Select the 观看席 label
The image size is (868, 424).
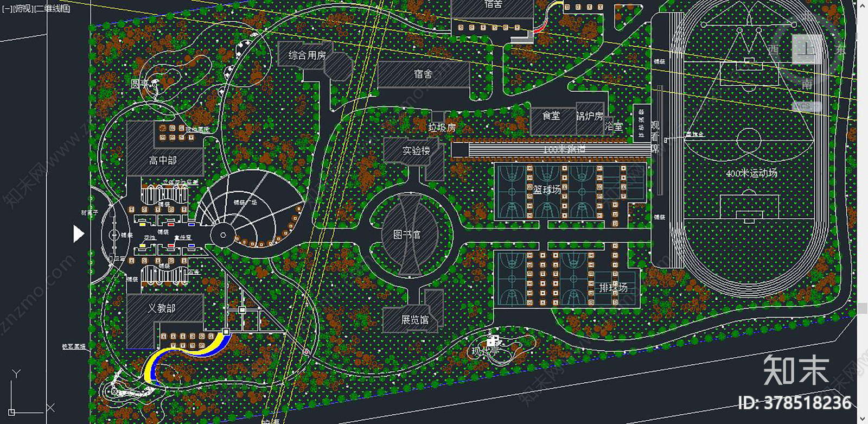click(x=655, y=136)
